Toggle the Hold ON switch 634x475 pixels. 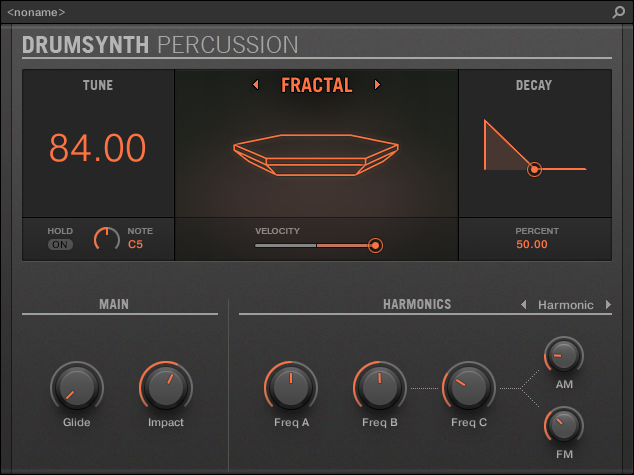coord(60,244)
